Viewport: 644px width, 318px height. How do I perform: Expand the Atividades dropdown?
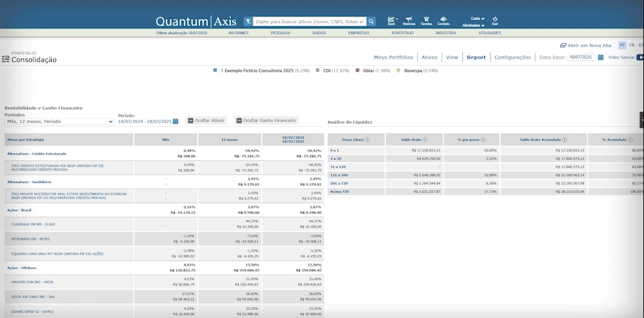coord(474,25)
